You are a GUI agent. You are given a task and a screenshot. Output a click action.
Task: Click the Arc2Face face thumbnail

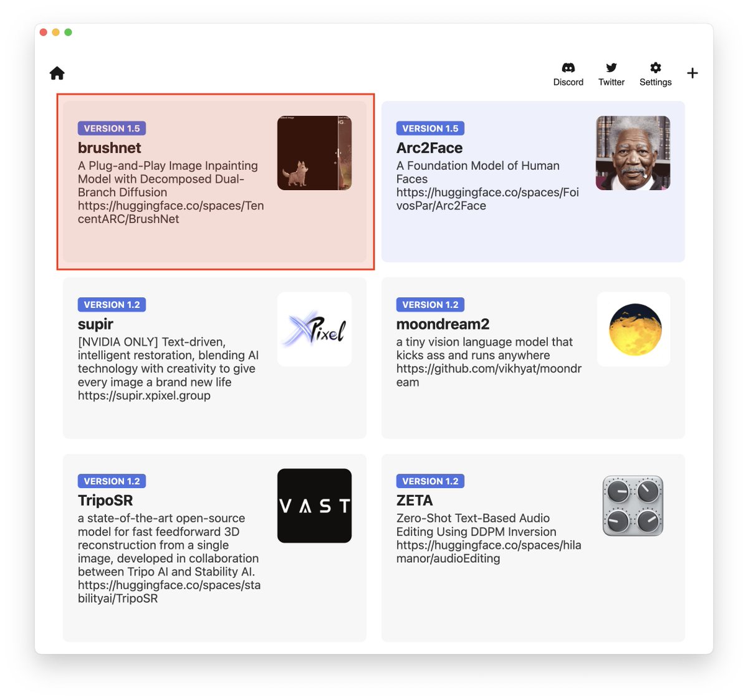point(633,153)
